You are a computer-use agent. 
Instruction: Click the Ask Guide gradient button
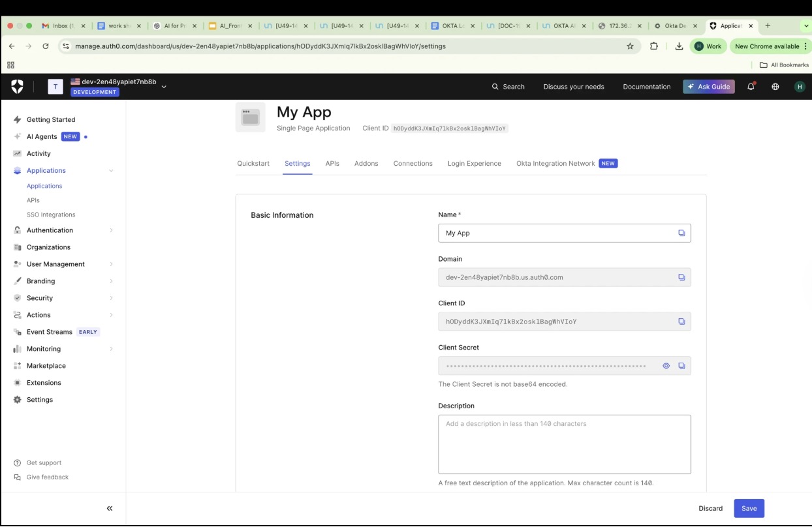coord(709,86)
